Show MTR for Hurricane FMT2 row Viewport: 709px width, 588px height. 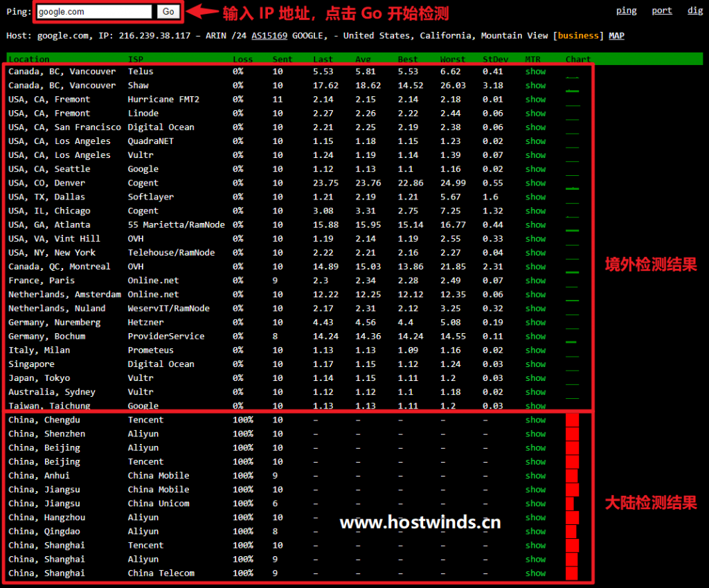(535, 100)
